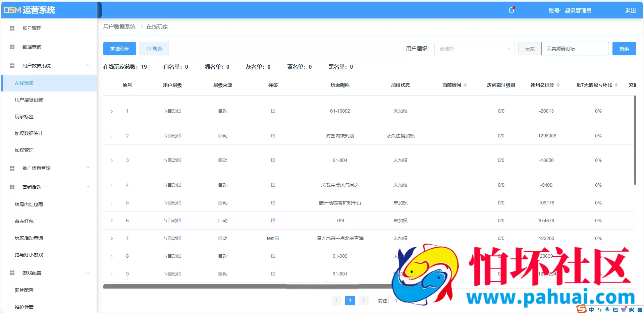The width and height of the screenshot is (644, 313).
Task: Expand row 2 details chevron
Action: 112,136
